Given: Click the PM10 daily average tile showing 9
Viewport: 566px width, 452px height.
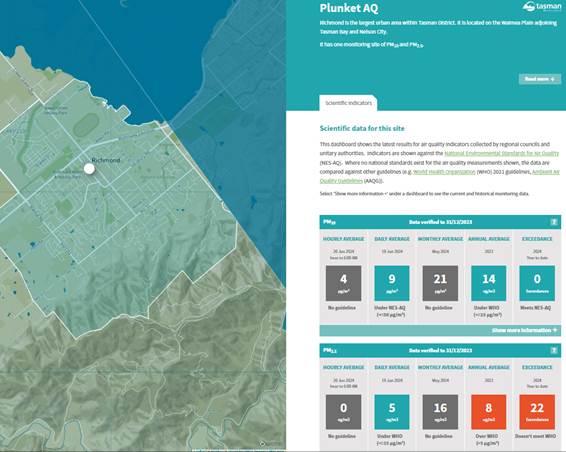Looking at the screenshot, I should pos(392,283).
